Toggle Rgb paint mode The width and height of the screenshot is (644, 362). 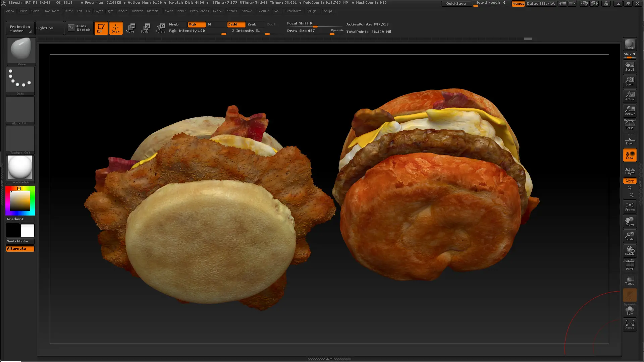coord(197,24)
